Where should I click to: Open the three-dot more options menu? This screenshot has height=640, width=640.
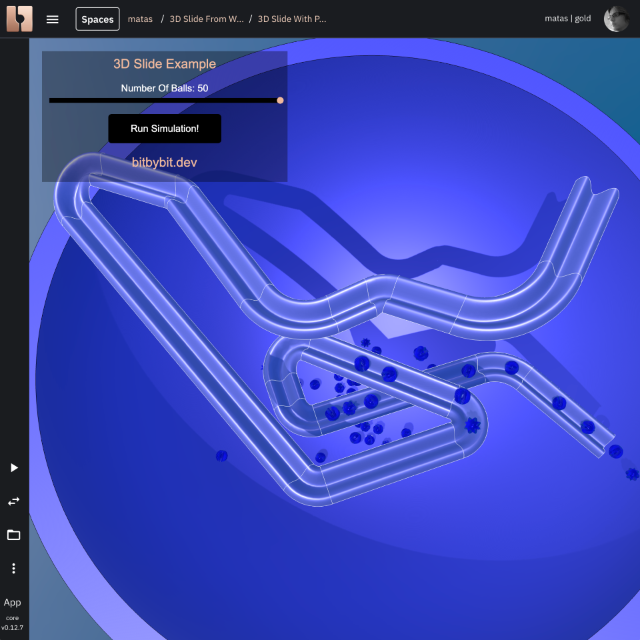coord(14,569)
